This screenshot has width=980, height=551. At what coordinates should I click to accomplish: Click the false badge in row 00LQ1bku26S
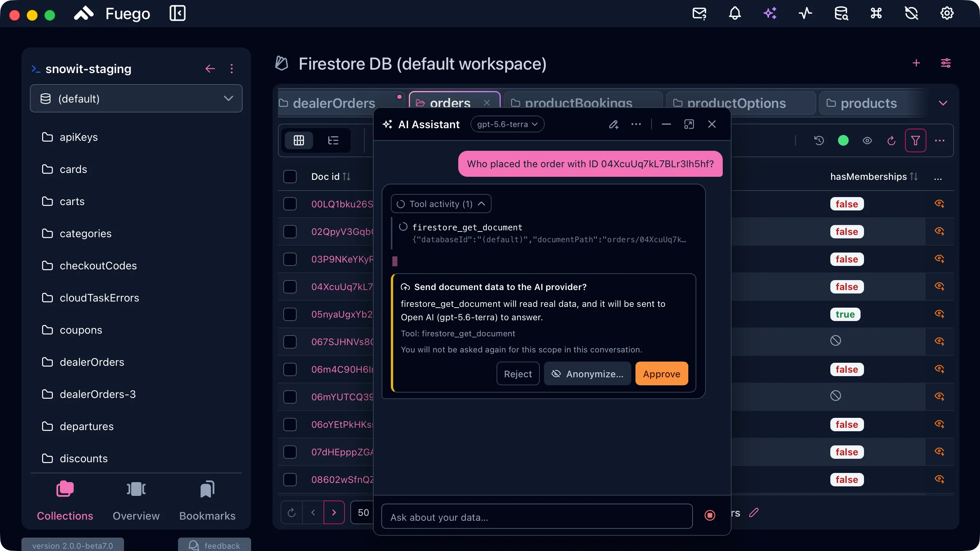(x=847, y=204)
